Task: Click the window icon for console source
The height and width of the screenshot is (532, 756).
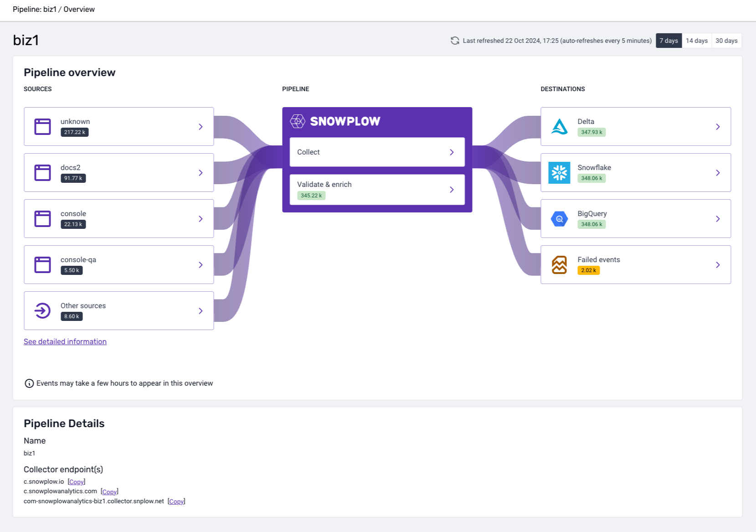Action: pos(43,219)
